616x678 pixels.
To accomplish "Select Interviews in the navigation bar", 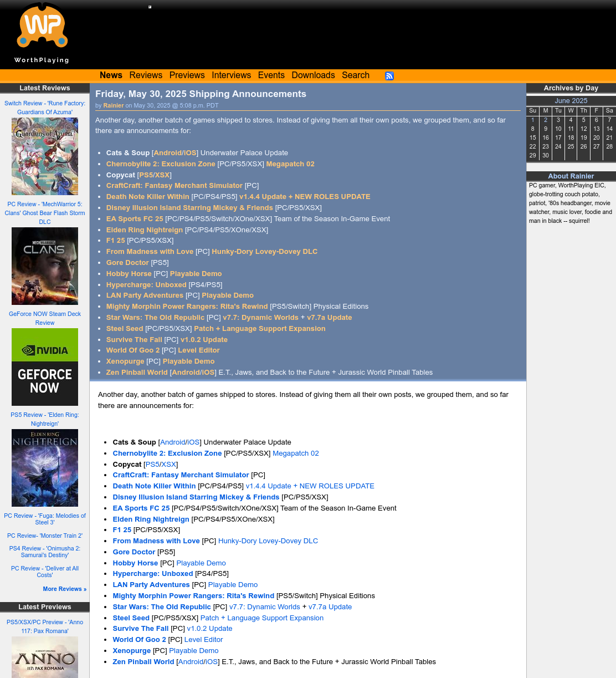I will 231,75.
